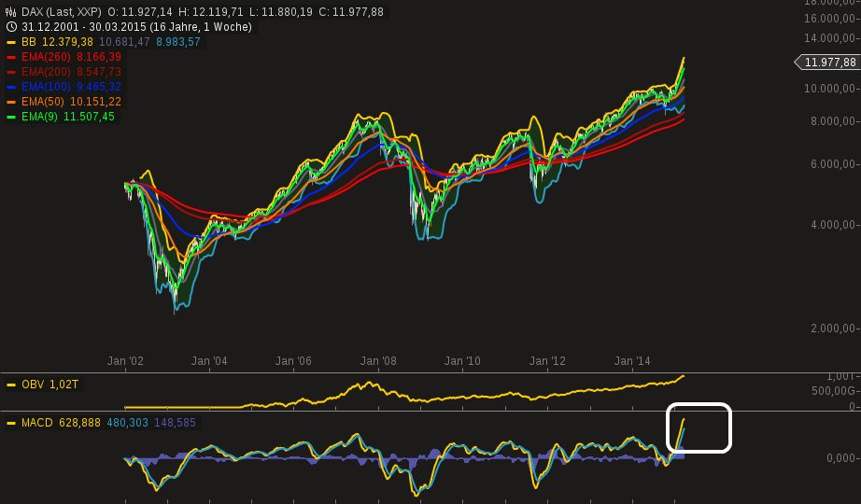Select the DAX (Last, XXP) title text

pos(61,12)
